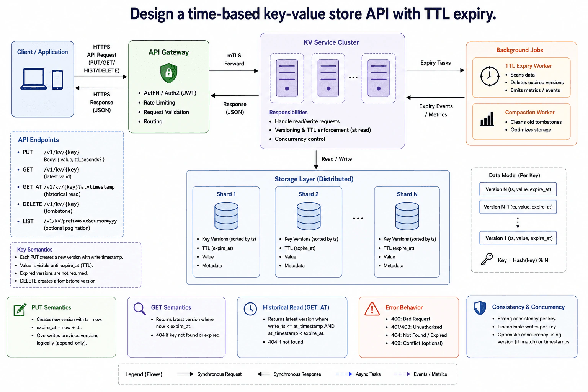Click the Shard 2 database cylinder icon
The height and width of the screenshot is (392, 588).
[309, 216]
